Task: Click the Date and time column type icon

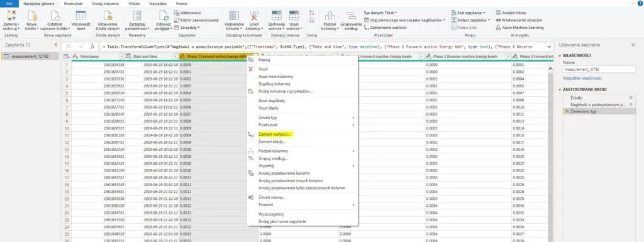Action: [x=128, y=56]
